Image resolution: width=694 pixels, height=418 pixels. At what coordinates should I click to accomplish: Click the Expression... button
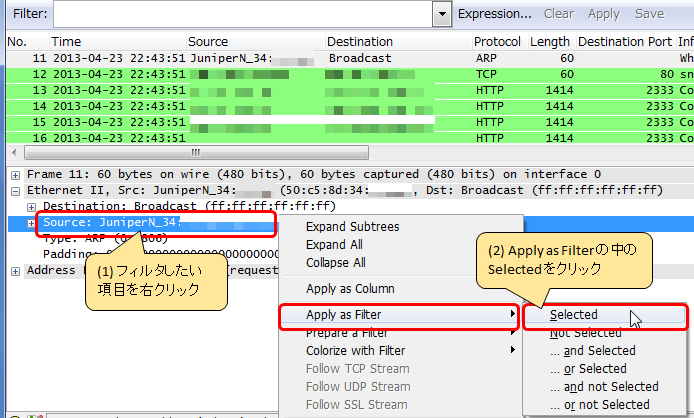(x=494, y=14)
